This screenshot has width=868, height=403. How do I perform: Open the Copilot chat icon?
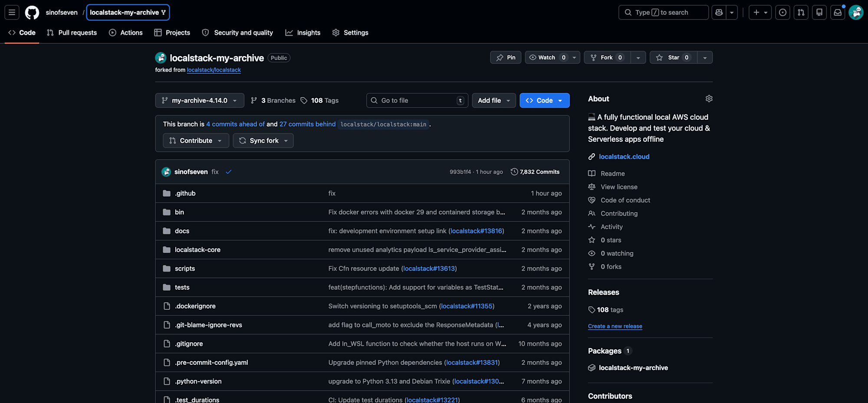point(719,13)
